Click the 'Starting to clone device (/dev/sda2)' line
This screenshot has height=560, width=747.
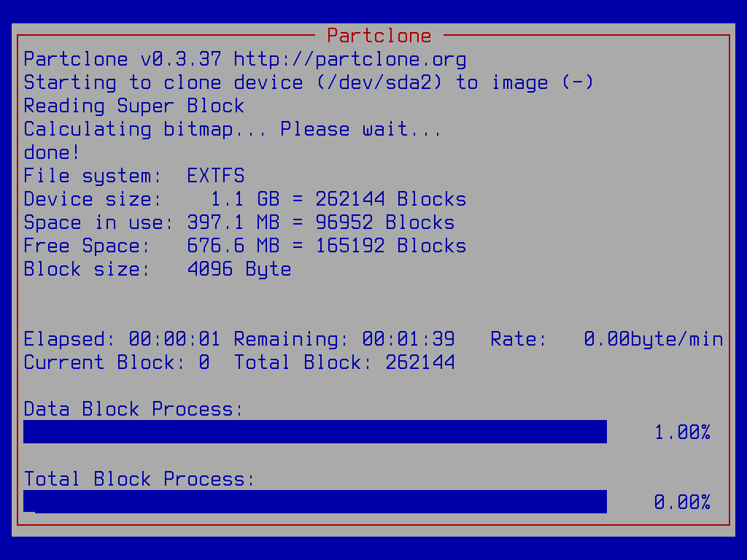[309, 82]
